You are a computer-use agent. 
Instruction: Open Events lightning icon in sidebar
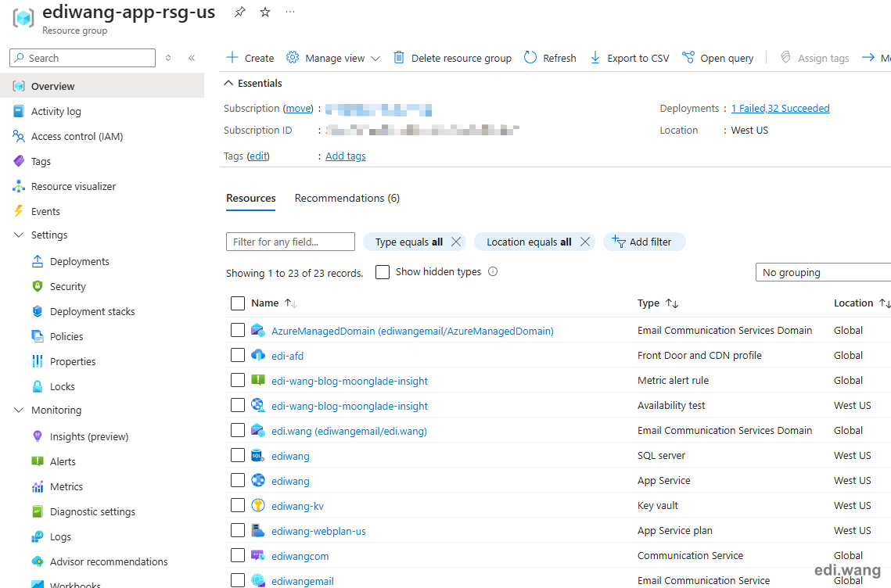(x=19, y=211)
